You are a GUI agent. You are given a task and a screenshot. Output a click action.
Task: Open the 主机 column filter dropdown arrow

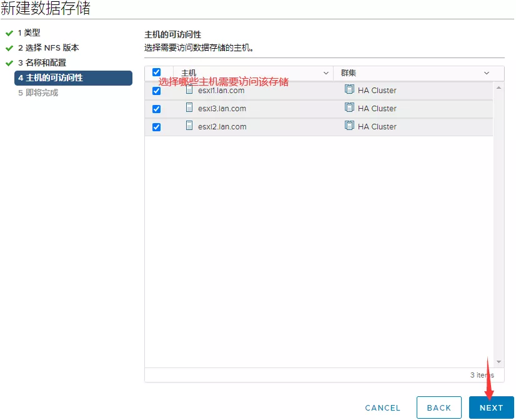click(x=325, y=73)
